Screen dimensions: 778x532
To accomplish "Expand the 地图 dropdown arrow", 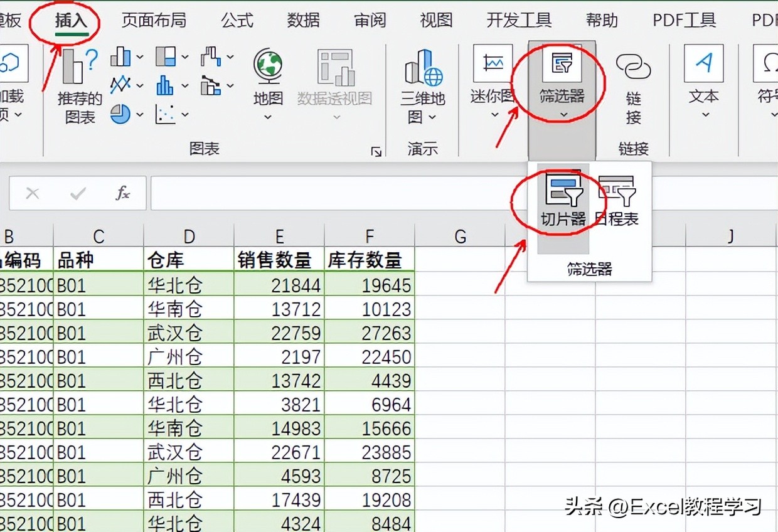I will (x=268, y=117).
